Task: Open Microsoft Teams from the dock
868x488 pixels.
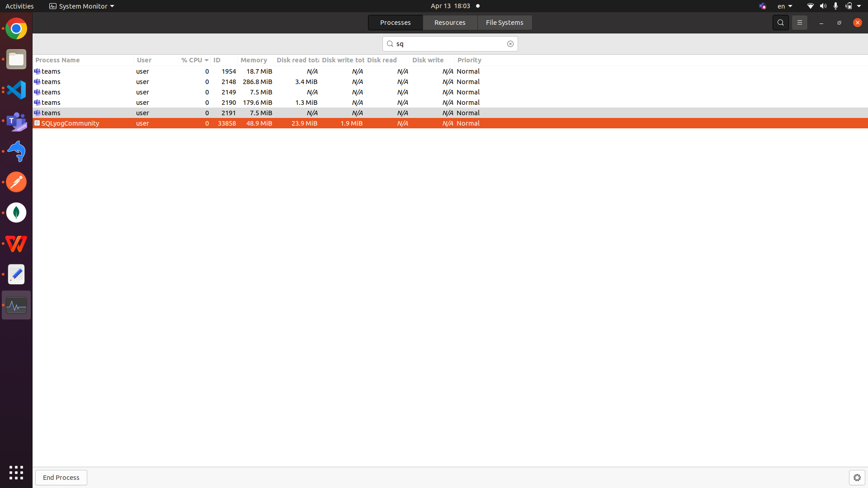Action: 16,121
